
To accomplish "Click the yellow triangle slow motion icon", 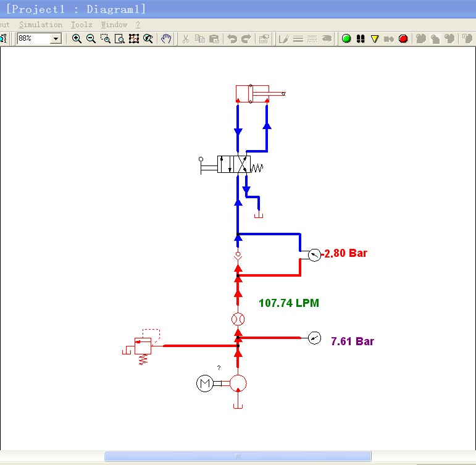I will coord(375,38).
